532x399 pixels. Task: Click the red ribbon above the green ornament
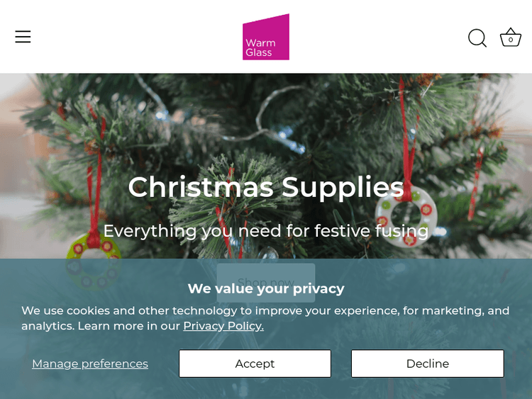click(96, 177)
